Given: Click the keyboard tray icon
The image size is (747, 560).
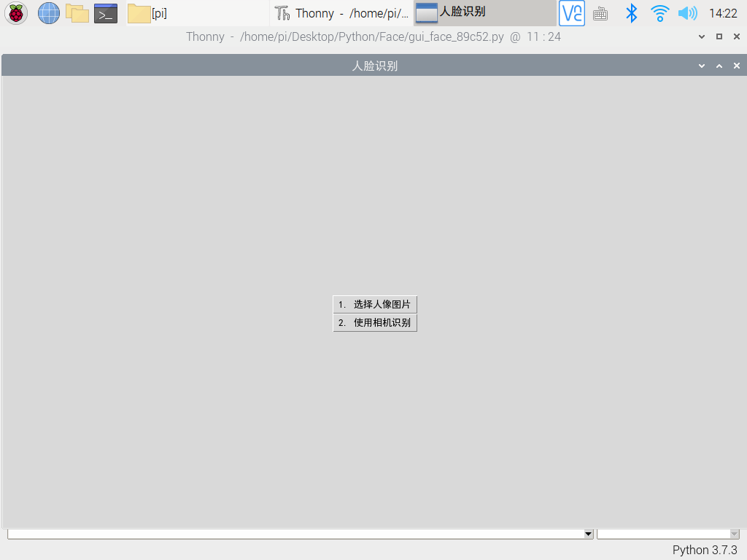Looking at the screenshot, I should point(600,14).
